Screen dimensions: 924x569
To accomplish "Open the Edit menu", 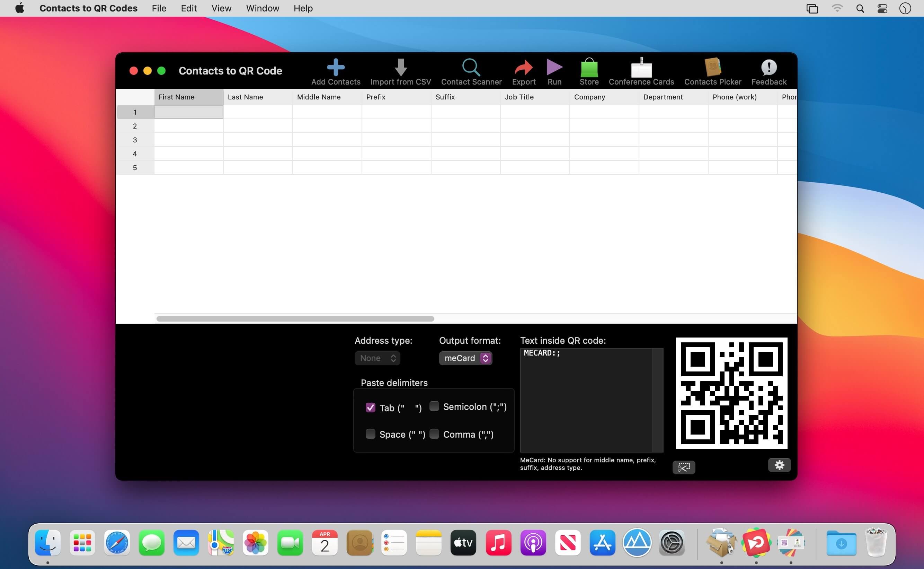I will pos(189,8).
